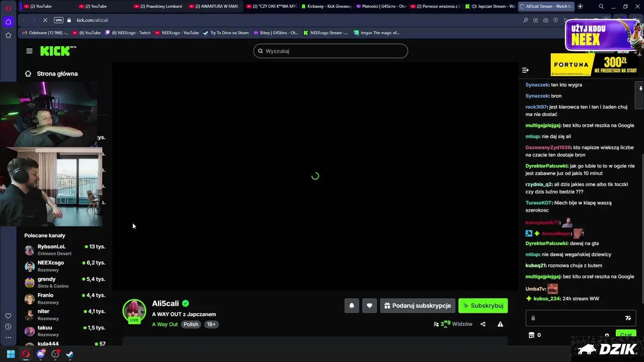Click the notification bell button
The image size is (644, 362).
click(352, 306)
